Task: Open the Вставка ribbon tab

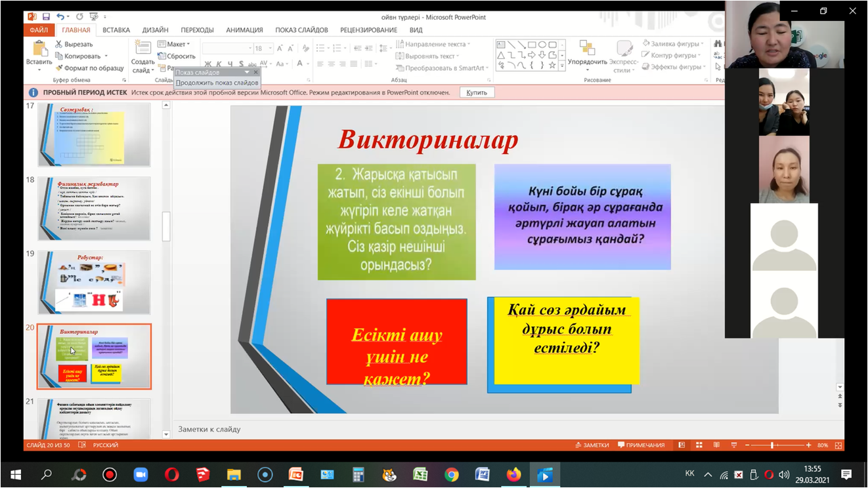Action: (x=116, y=30)
